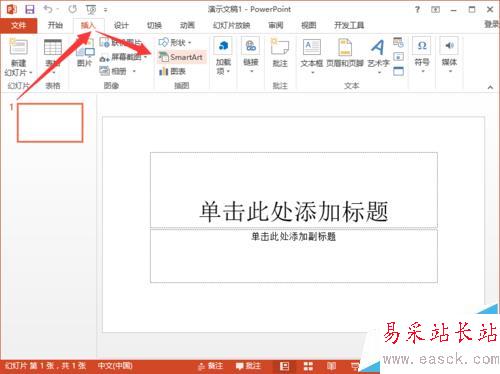Switch to the 幻灯片放映 (Slide Show) tab
This screenshot has height=374, width=500.
[x=232, y=25]
